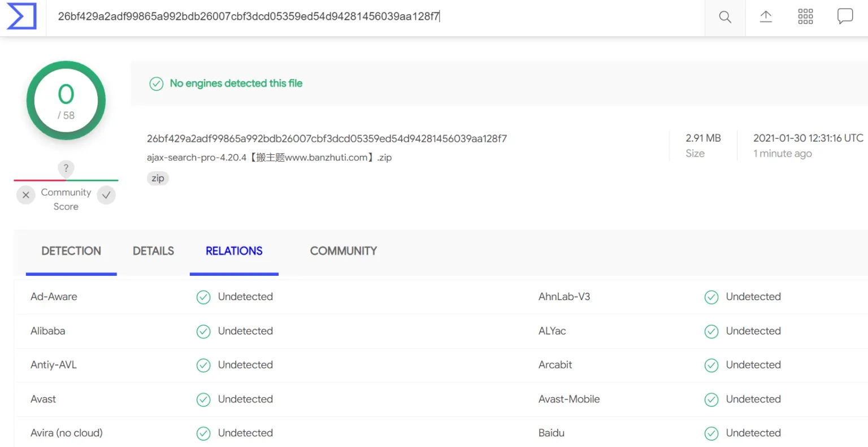Select the zip file tag

pyautogui.click(x=158, y=178)
